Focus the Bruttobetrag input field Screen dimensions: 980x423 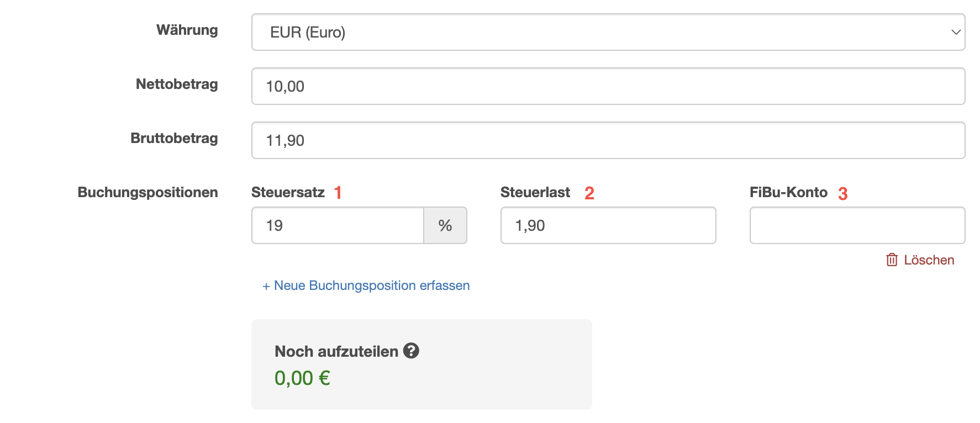click(x=608, y=140)
